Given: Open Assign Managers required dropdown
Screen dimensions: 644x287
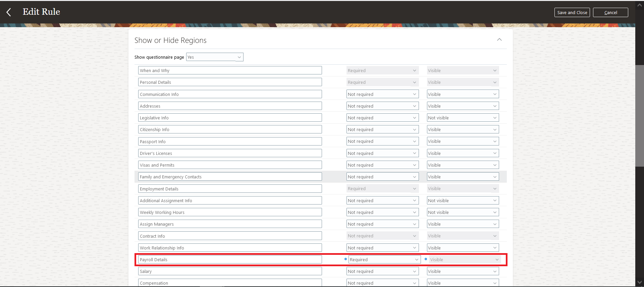Looking at the screenshot, I should 382,224.
